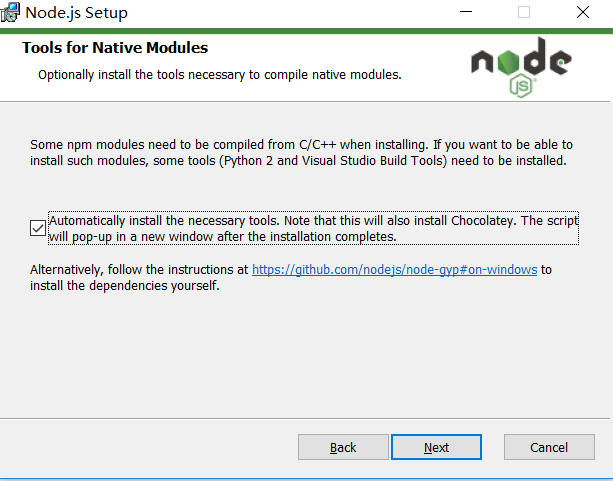Click 'install the dependencies yourself' text line
The image size is (613, 481).
point(125,286)
